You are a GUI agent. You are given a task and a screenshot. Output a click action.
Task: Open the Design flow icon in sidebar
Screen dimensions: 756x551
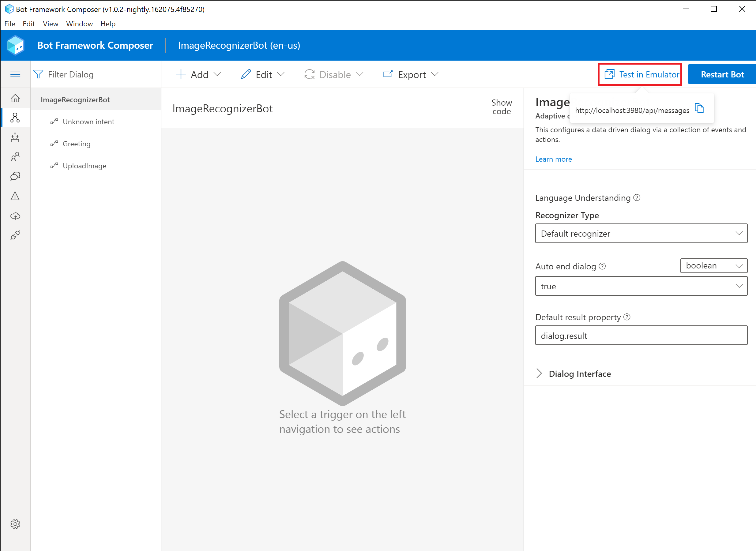pyautogui.click(x=15, y=118)
